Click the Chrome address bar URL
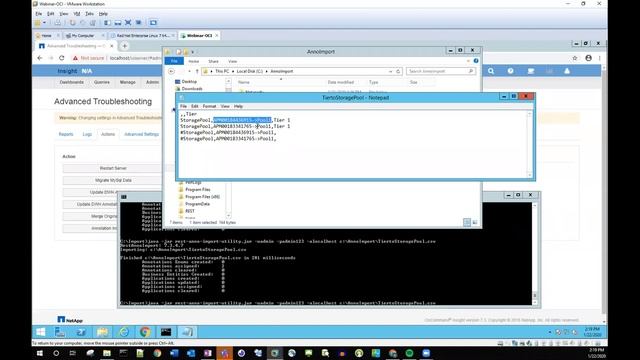The width and height of the screenshot is (640, 360). click(x=136, y=58)
